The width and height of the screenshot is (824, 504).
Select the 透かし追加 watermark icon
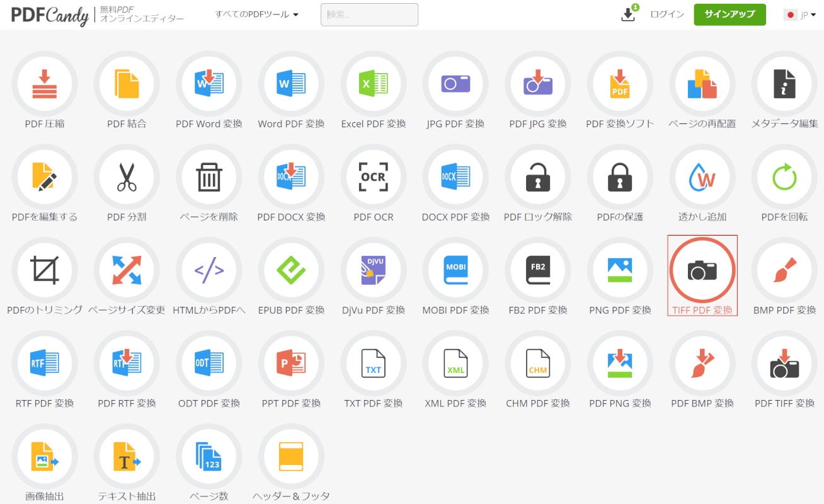pyautogui.click(x=702, y=178)
